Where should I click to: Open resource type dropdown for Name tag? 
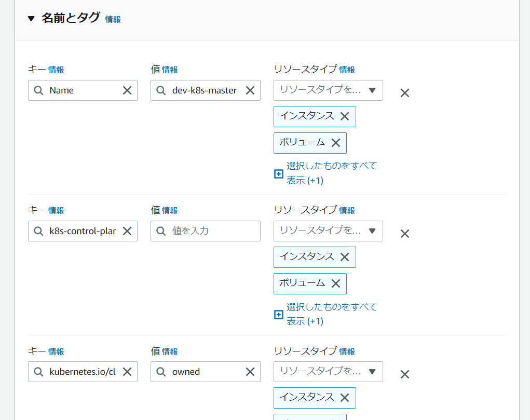(328, 90)
